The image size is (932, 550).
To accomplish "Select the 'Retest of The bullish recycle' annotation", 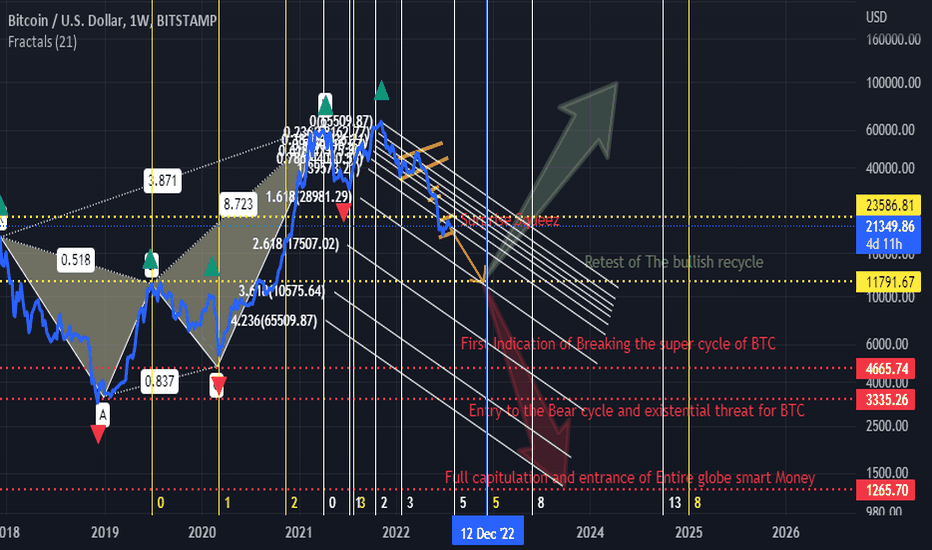I will (674, 262).
